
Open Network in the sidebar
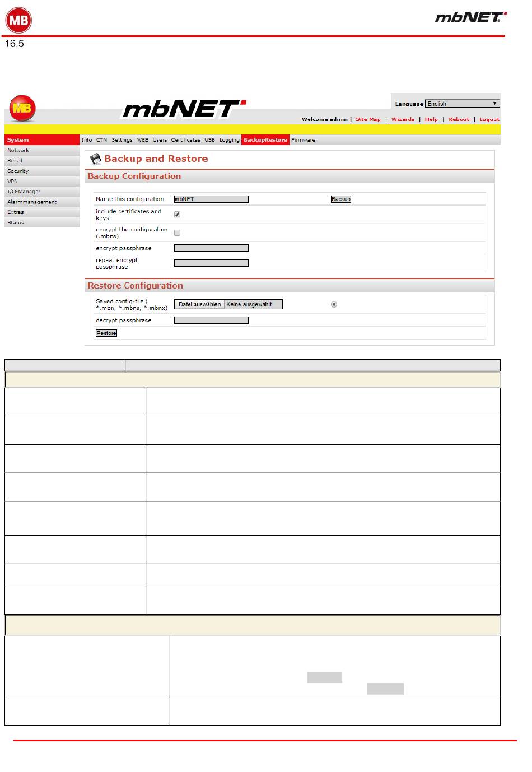(x=42, y=151)
